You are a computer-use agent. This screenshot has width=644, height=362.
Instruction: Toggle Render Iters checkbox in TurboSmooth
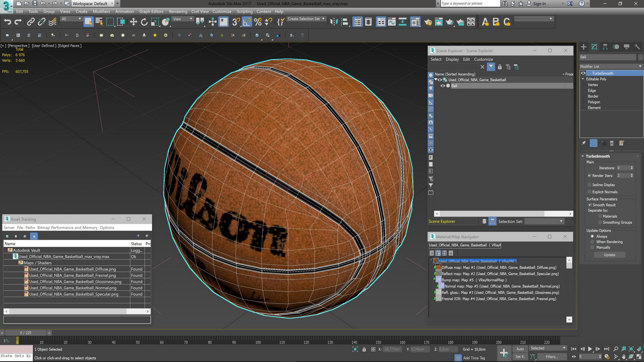[x=589, y=176]
